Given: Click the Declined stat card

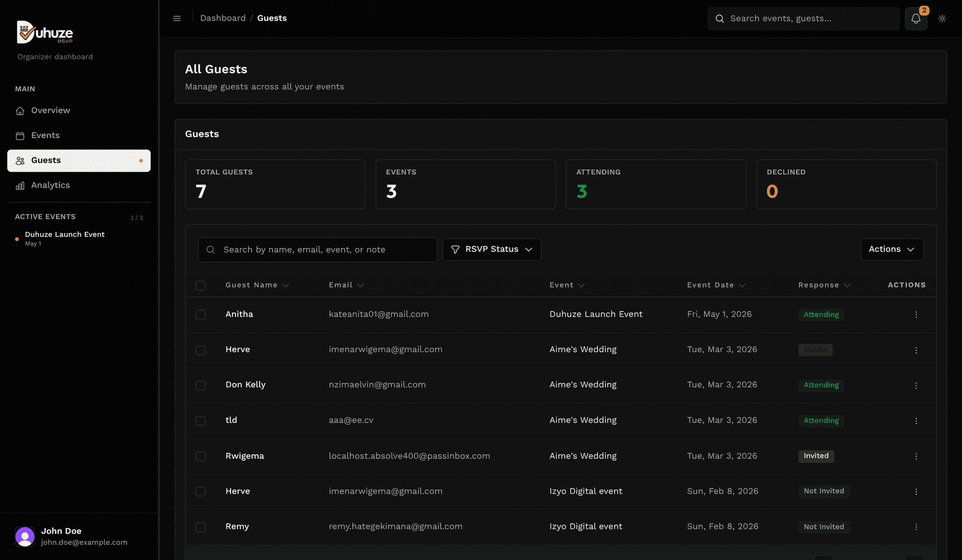Looking at the screenshot, I should pyautogui.click(x=846, y=184).
